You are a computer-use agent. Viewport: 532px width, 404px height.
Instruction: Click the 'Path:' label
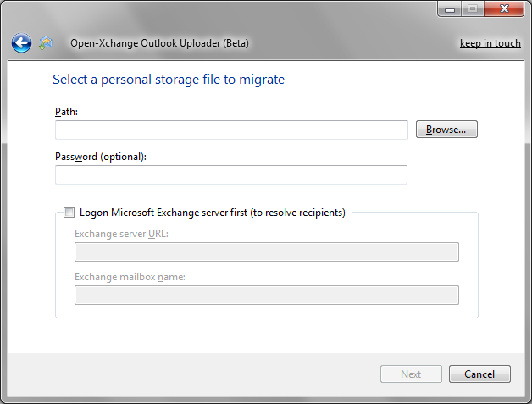pyautogui.click(x=66, y=112)
